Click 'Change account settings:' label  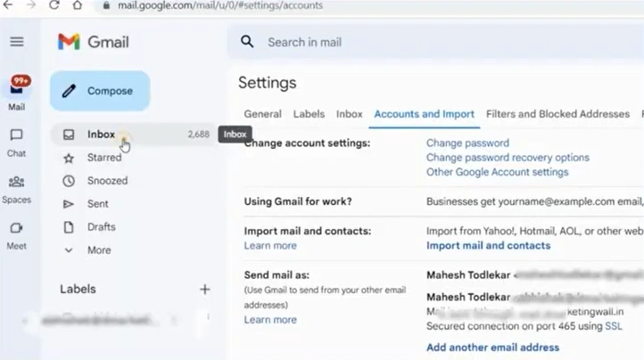(x=307, y=143)
